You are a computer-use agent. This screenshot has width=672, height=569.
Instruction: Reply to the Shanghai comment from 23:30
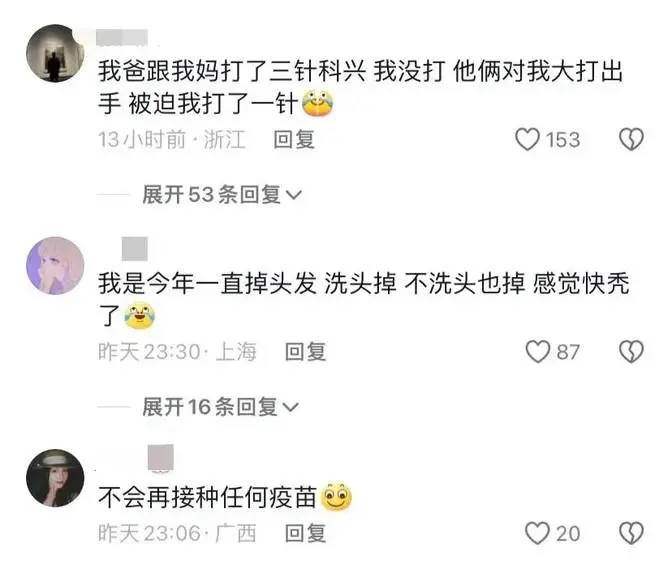click(x=306, y=352)
